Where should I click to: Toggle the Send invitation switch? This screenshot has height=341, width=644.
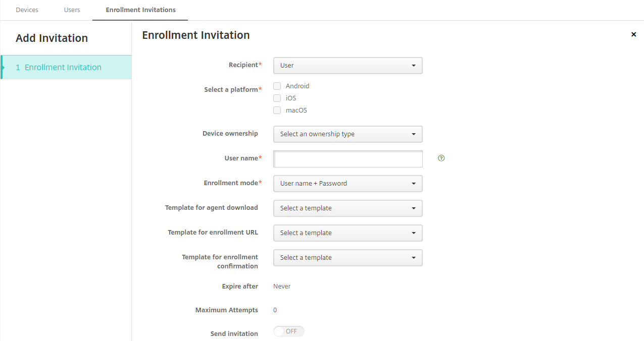[x=289, y=331]
